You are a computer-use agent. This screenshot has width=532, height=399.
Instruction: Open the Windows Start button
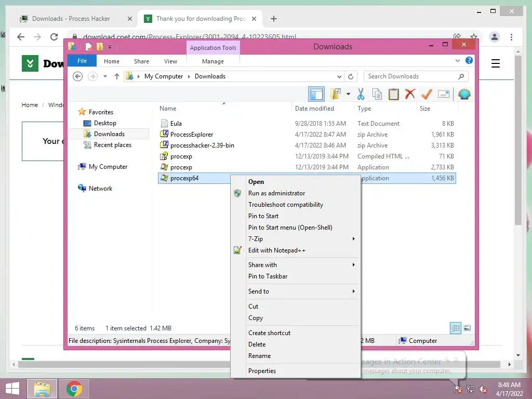point(12,389)
